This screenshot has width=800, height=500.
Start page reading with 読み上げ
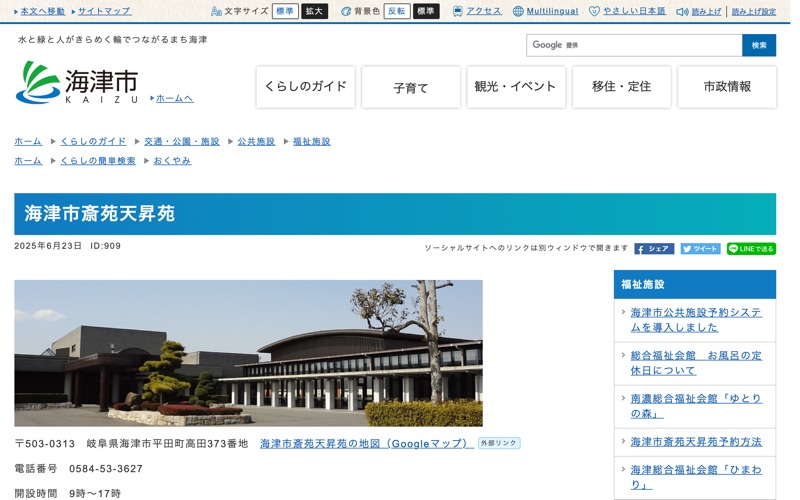706,12
